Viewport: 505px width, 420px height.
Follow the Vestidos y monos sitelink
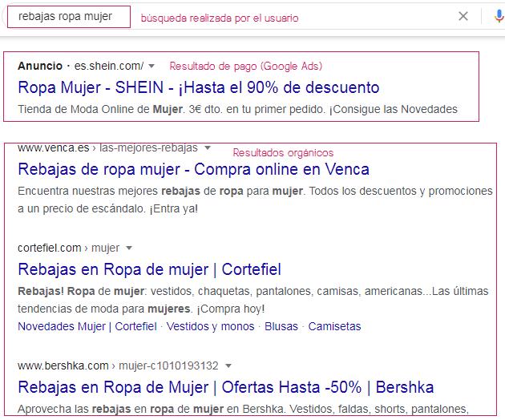pyautogui.click(x=210, y=326)
